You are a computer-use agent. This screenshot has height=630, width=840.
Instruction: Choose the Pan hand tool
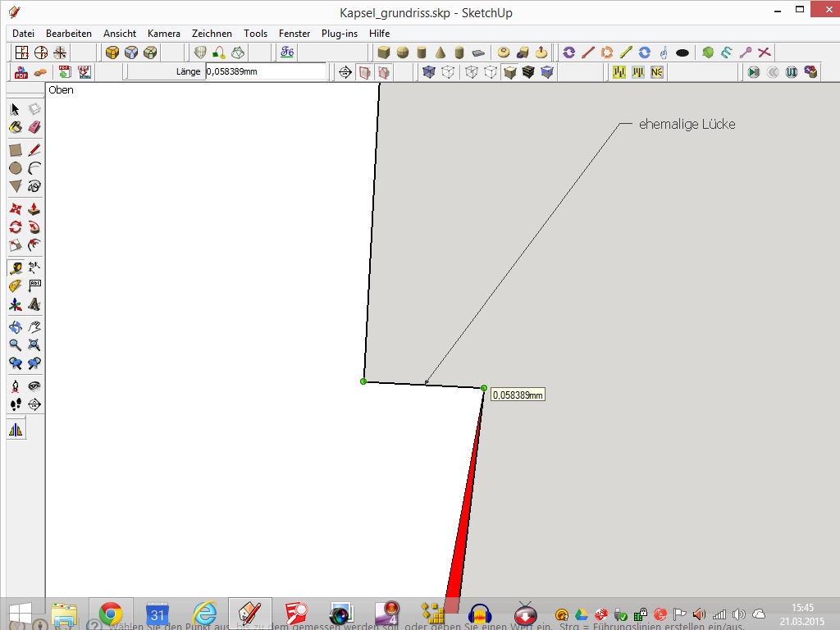[34, 327]
